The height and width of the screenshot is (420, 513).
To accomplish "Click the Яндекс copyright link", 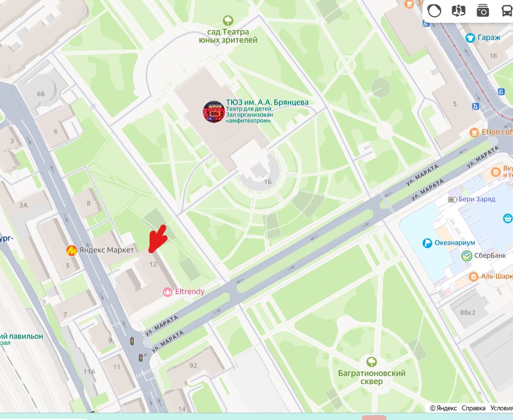I will coord(443,408).
